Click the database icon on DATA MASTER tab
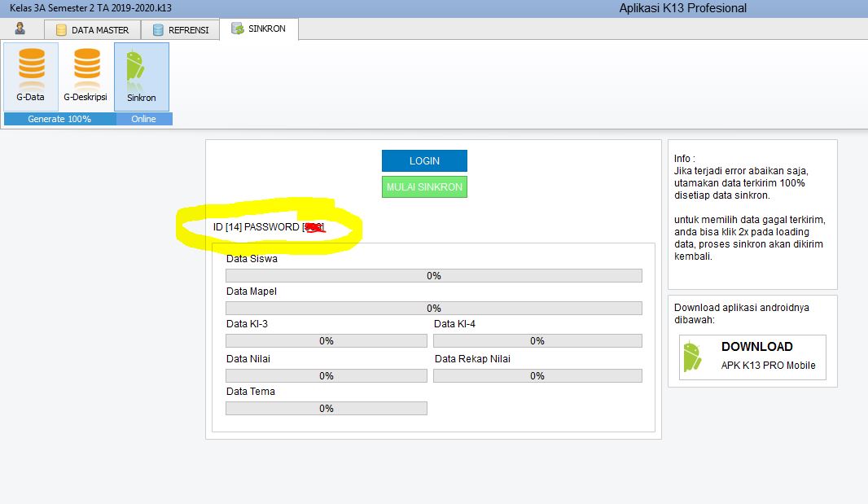The image size is (868, 504). 61,30
